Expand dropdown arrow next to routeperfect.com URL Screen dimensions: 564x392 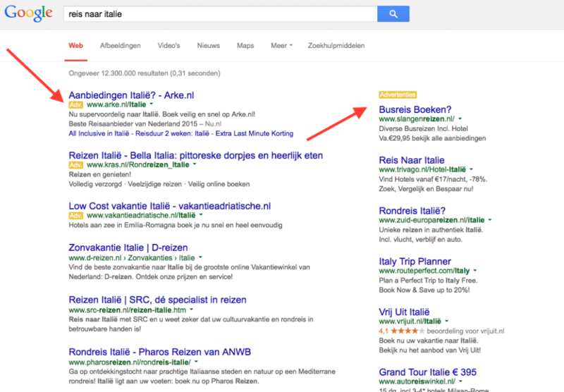point(474,271)
